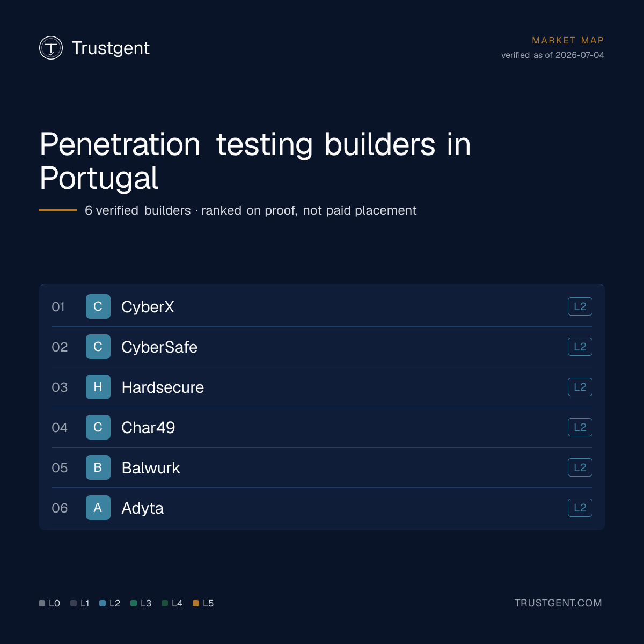Open the Char49 builder name

pos(148,428)
